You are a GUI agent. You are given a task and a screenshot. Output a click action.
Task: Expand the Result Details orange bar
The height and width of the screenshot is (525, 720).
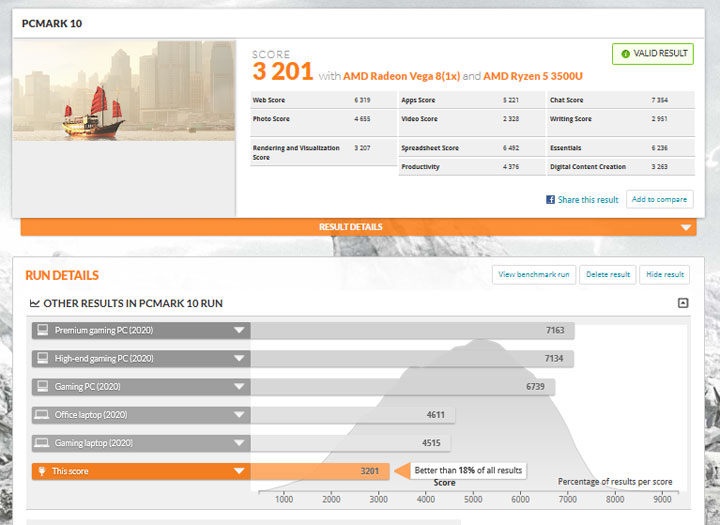pyautogui.click(x=685, y=227)
